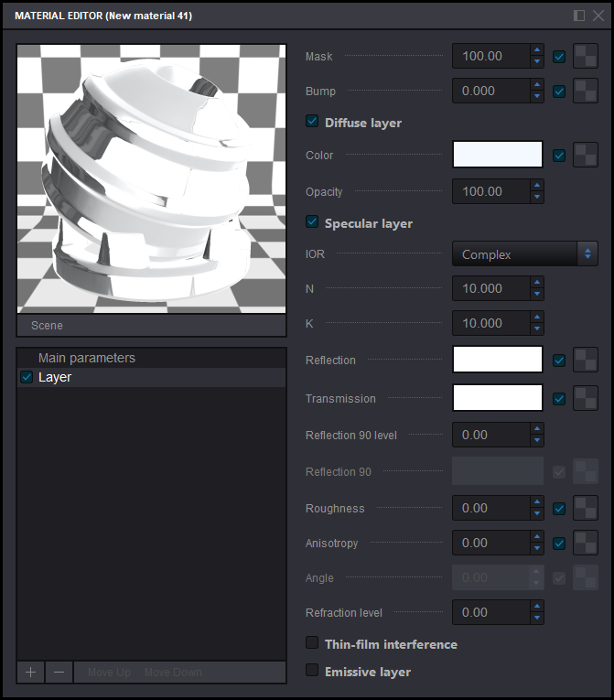Screen dimensions: 614x700
Task: Open the IOR Complex dropdown
Action: point(524,254)
